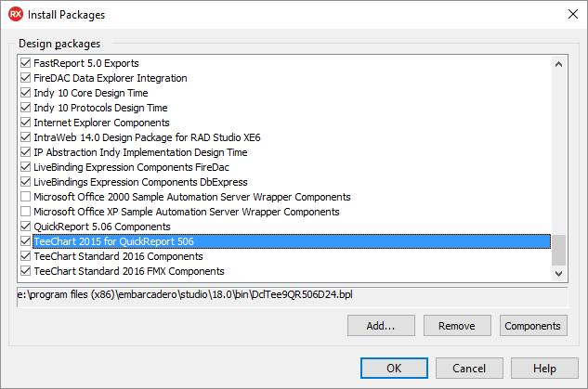Enable Microsoft Office 2000 Sample Automation checkbox
588x389 pixels.
pos(25,197)
